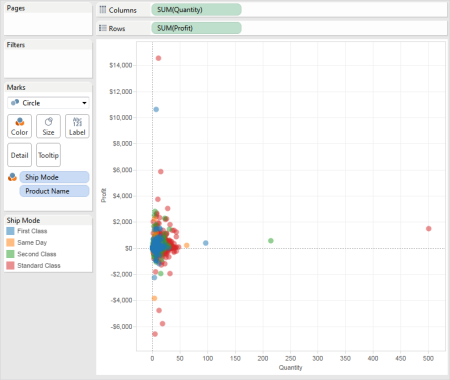The width and height of the screenshot is (450, 380).
Task: Click the Rows shelf icon
Action: pos(103,28)
